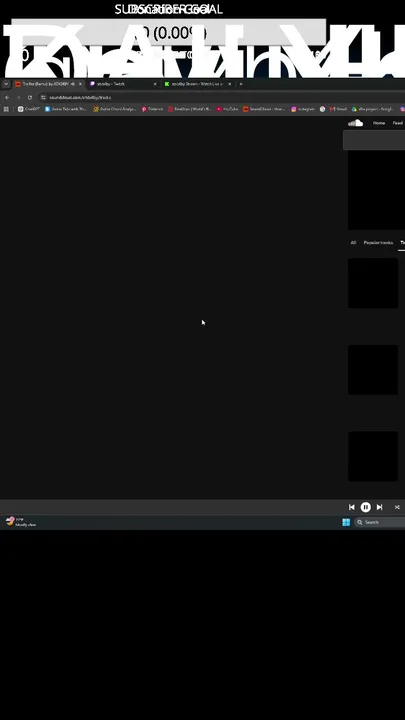Switch to the Popular tracks tab
Viewport: 405px width, 720px height.
[378, 242]
